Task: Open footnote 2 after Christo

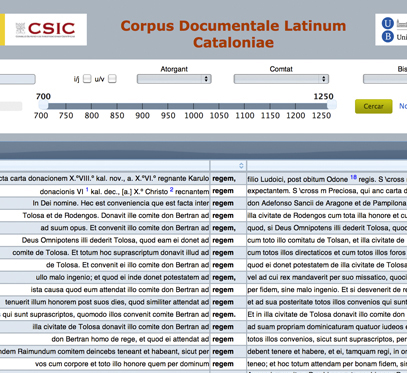Action: click(x=171, y=189)
